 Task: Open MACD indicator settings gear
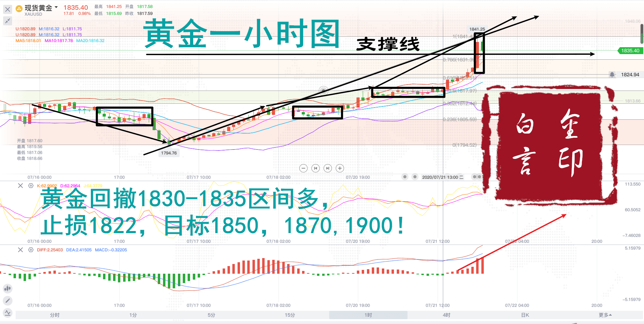(31, 250)
